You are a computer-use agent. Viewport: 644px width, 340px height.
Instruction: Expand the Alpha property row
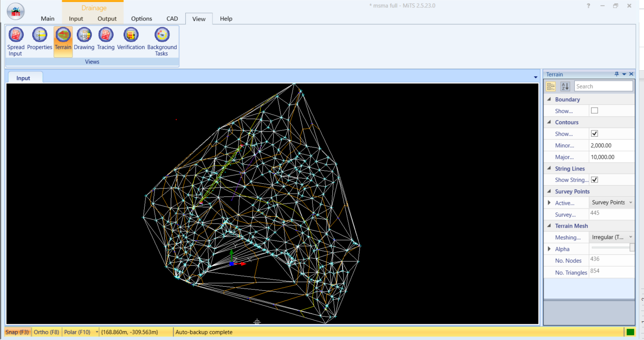pos(549,249)
